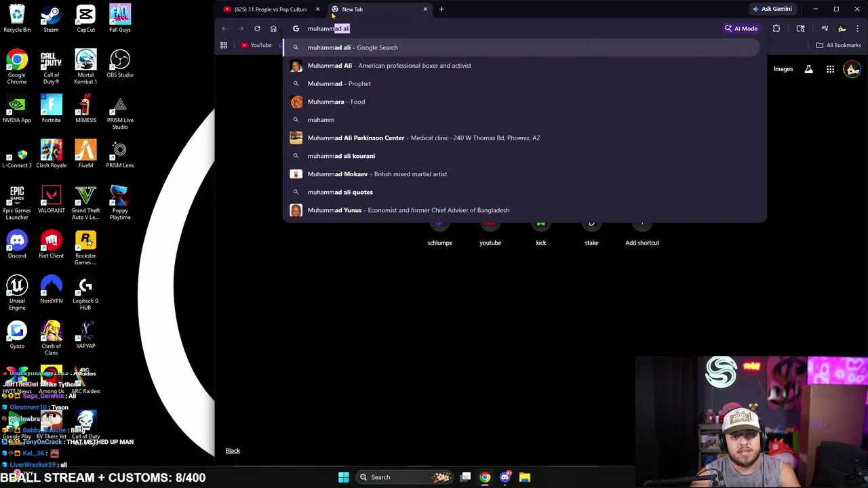Viewport: 868px width, 488px height.
Task: Open the Apps grid in bookmarks bar
Action: tap(224, 45)
